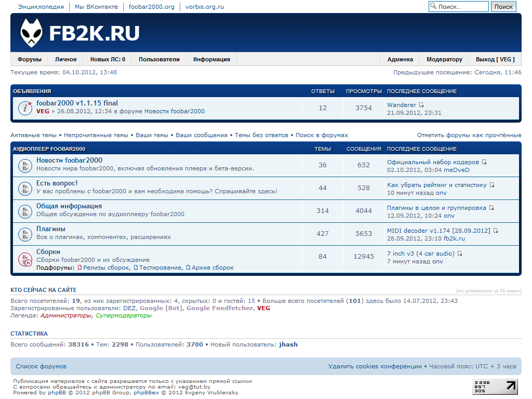The image size is (532, 399).
Task: Click the magnifier icon in search box
Action: pos(433,7)
